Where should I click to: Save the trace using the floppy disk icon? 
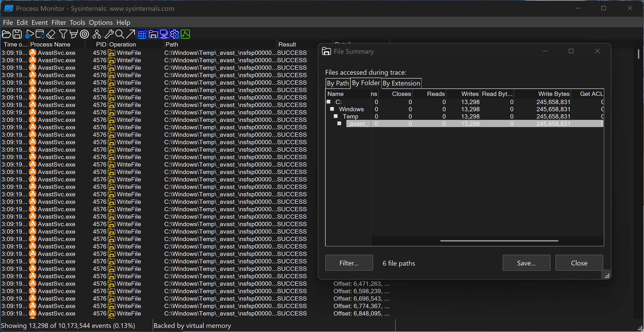[x=17, y=34]
